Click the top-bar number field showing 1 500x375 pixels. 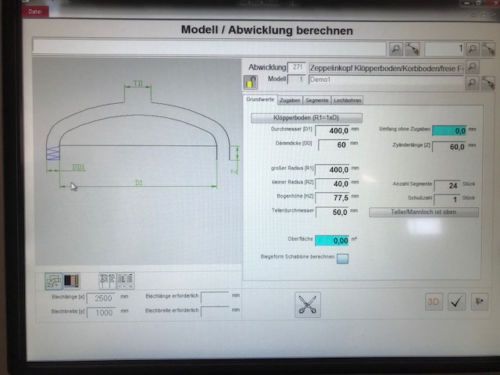tap(445, 49)
